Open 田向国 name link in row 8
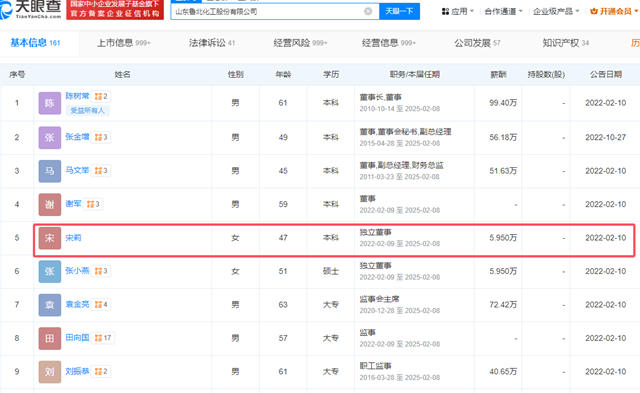640x393 pixels. [77, 337]
